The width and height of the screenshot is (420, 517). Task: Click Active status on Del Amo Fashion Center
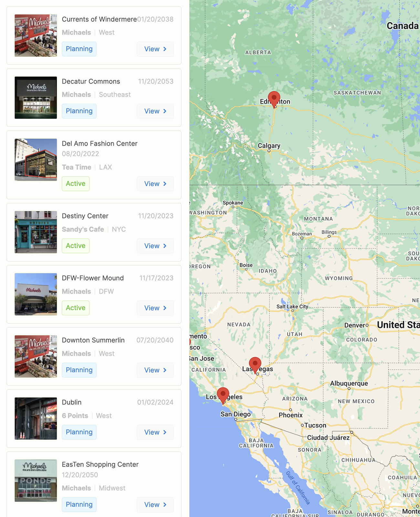click(76, 184)
